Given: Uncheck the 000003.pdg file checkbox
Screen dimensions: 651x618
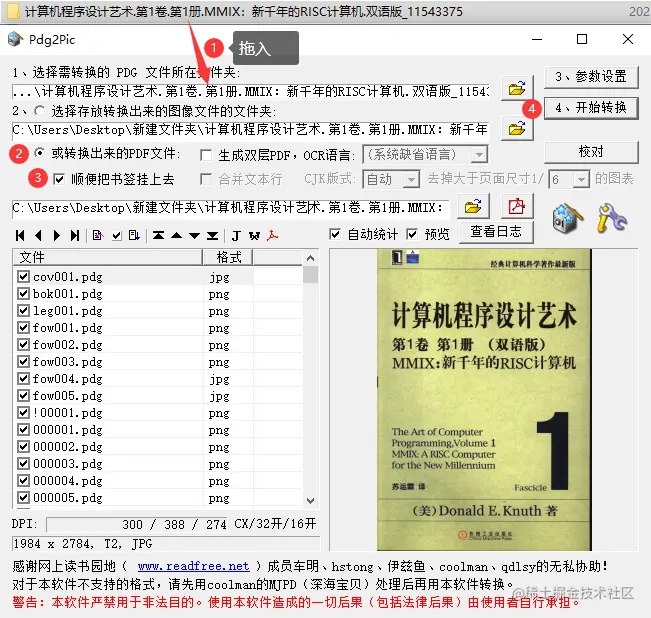Looking at the screenshot, I should click(x=23, y=464).
